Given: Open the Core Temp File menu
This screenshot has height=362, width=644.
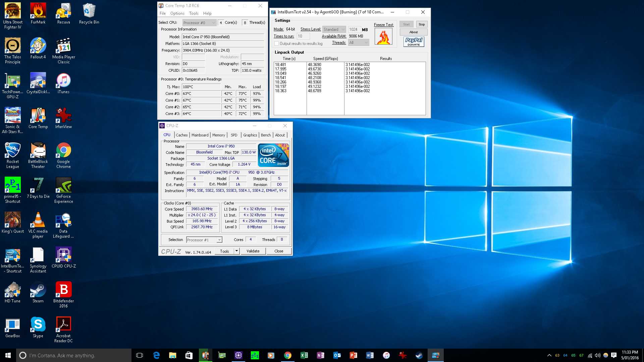Looking at the screenshot, I should pyautogui.click(x=163, y=13).
